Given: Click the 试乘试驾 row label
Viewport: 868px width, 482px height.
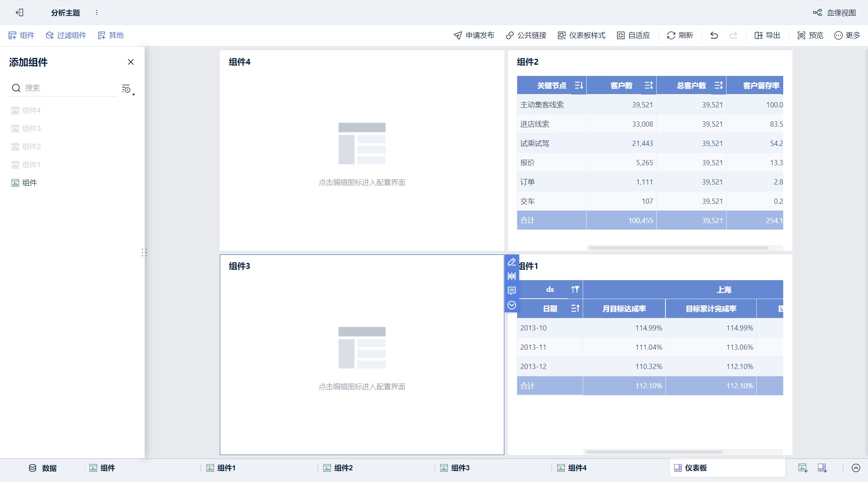Looking at the screenshot, I should click(534, 144).
